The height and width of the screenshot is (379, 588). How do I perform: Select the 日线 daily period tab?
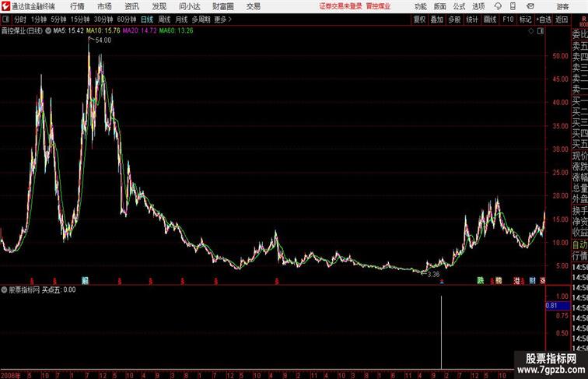tap(147, 19)
